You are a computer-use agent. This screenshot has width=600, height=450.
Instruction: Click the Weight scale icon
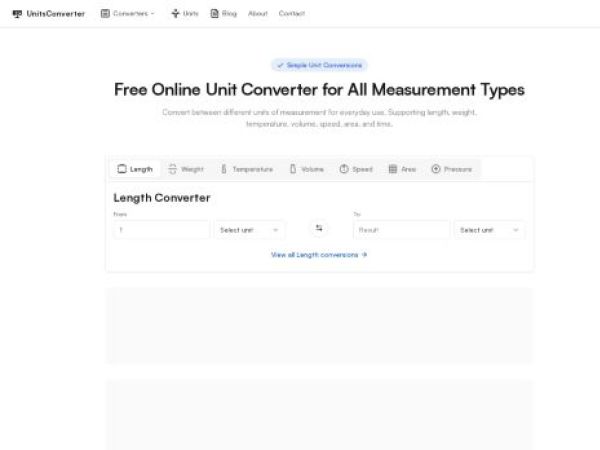(x=173, y=169)
